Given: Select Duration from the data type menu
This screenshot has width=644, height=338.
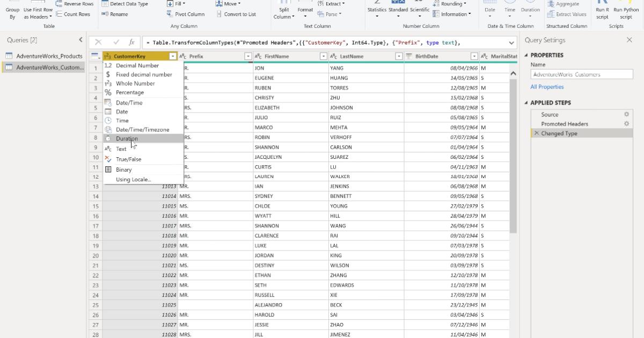Looking at the screenshot, I should pos(127,138).
